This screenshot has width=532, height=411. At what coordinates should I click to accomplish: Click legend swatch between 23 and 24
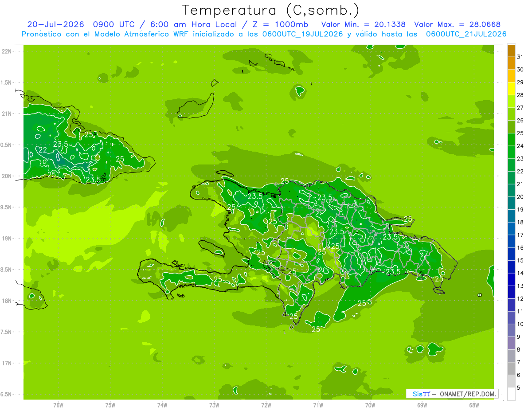pos(511,153)
